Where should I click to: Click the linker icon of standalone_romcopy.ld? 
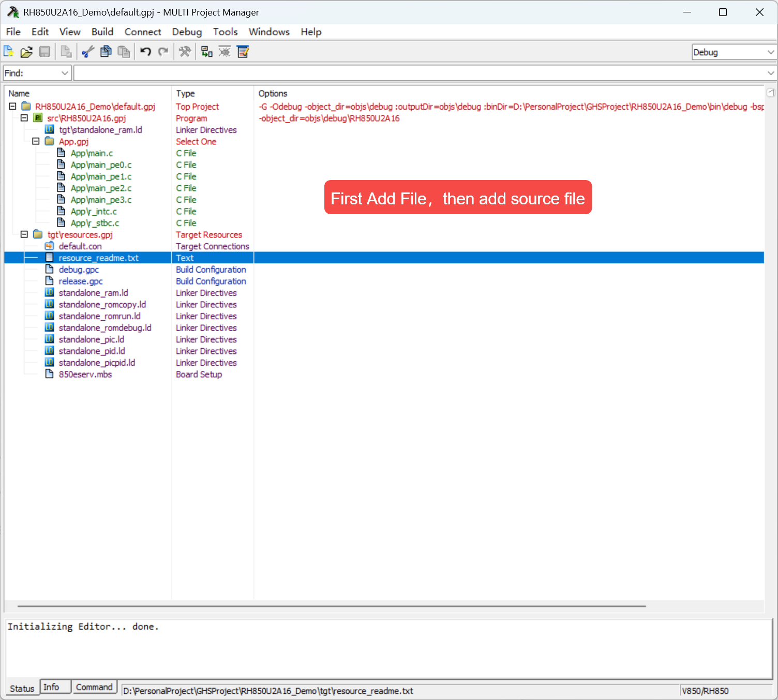pyautogui.click(x=50, y=304)
